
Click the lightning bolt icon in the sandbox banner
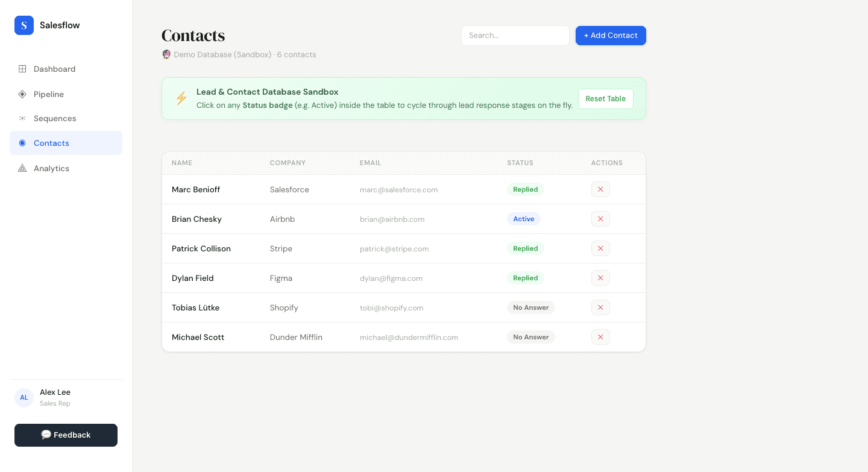pyautogui.click(x=181, y=98)
